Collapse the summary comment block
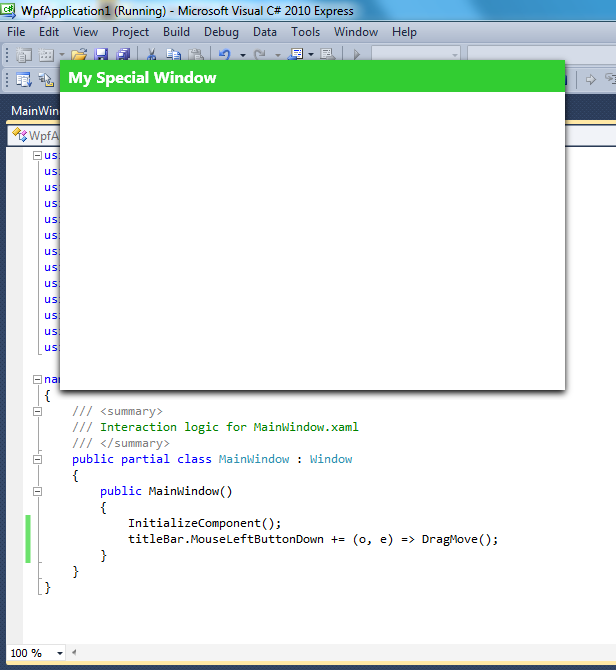The width and height of the screenshot is (616, 670). [x=38, y=411]
